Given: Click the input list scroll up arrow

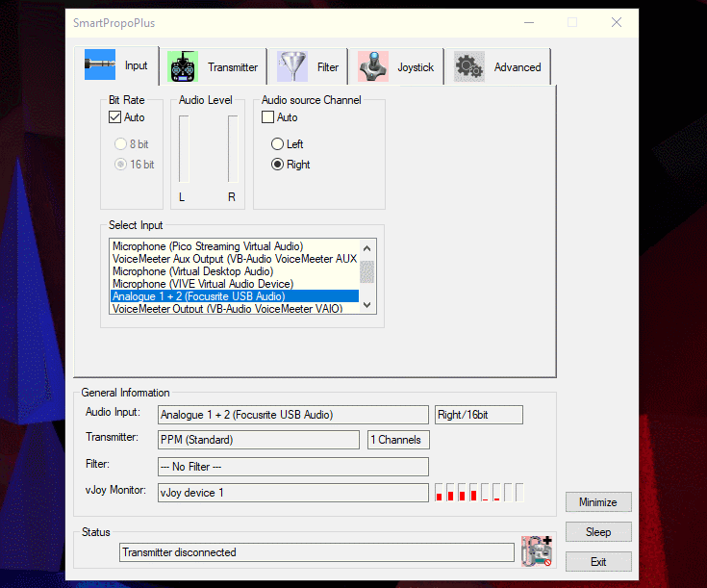Looking at the screenshot, I should click(x=367, y=248).
